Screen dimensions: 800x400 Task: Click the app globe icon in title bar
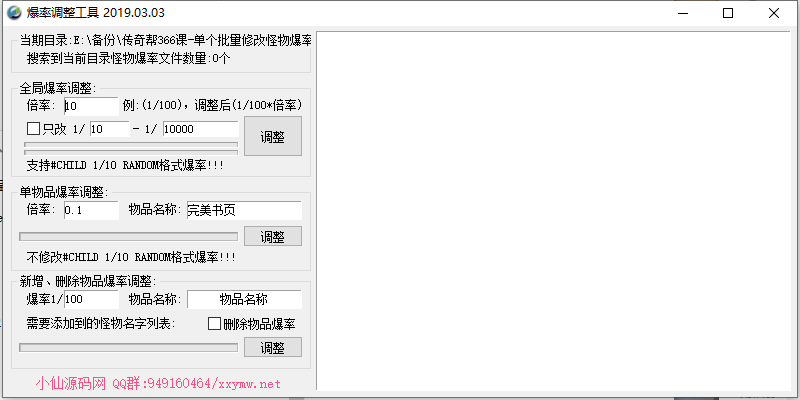[14, 13]
